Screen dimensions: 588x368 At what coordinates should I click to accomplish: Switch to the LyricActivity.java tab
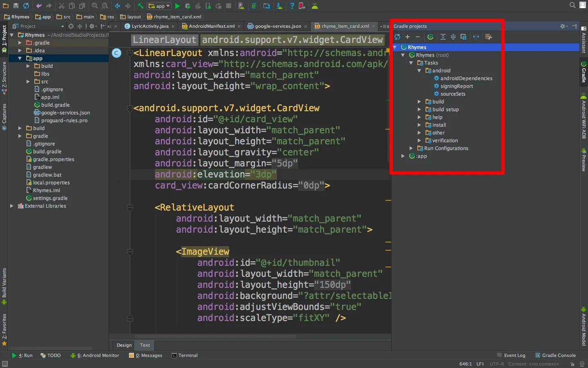click(149, 26)
